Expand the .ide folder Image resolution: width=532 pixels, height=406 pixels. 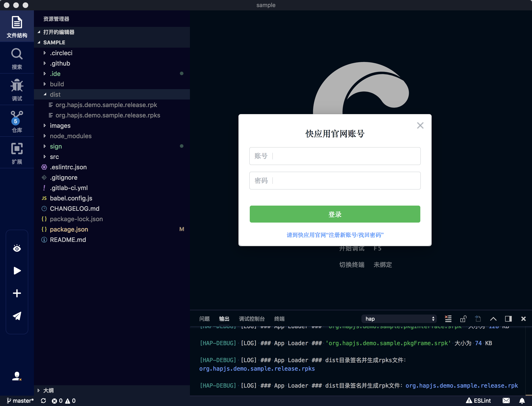112,74
